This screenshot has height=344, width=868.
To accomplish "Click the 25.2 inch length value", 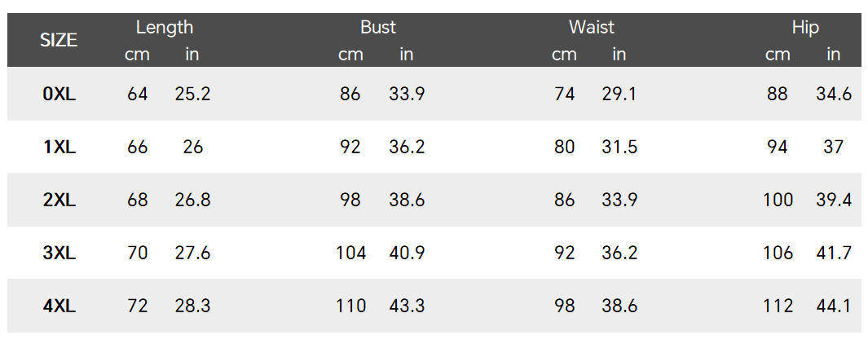I will click(x=192, y=95).
